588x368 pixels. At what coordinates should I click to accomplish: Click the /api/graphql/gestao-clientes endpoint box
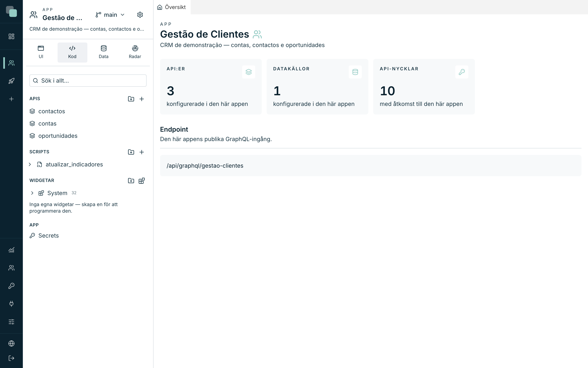pos(371,166)
